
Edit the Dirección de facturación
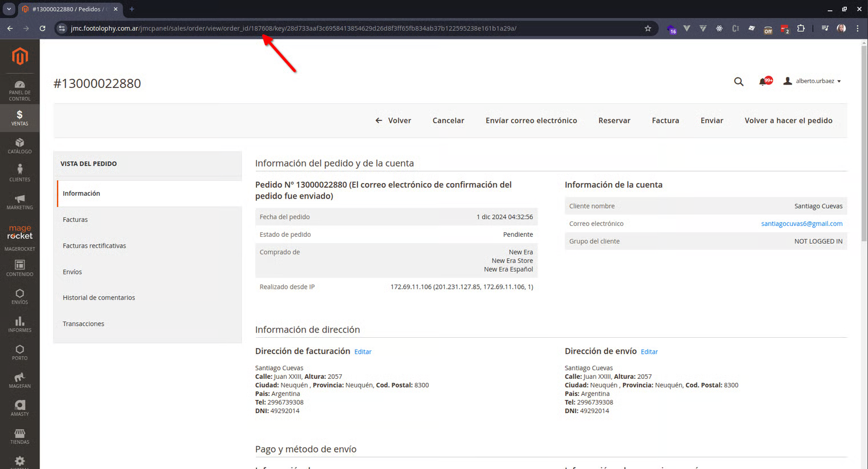coord(363,352)
